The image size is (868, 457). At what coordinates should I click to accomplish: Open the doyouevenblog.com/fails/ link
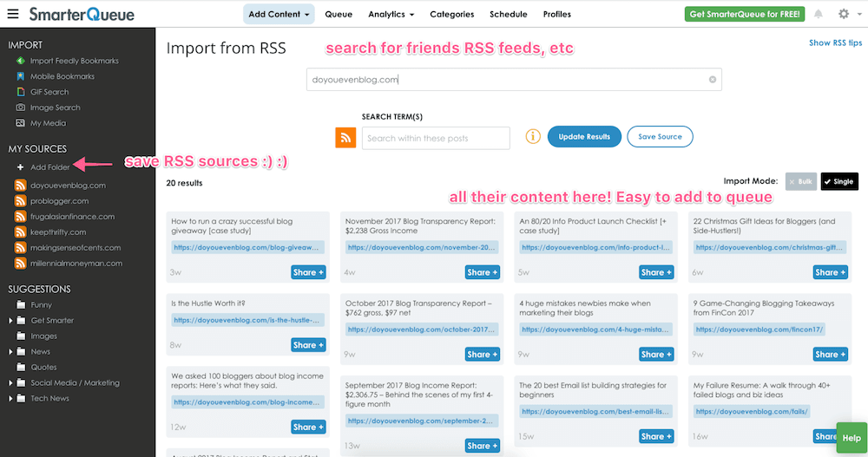point(751,412)
